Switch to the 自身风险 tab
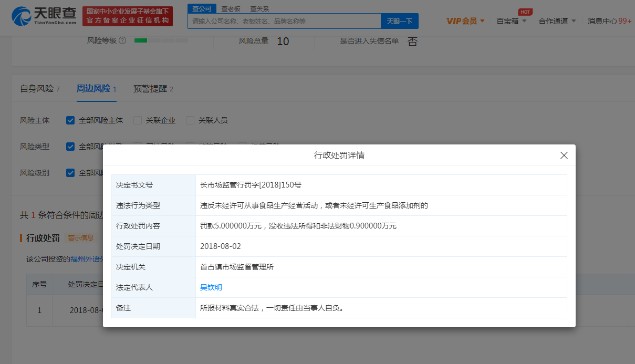 [40, 89]
